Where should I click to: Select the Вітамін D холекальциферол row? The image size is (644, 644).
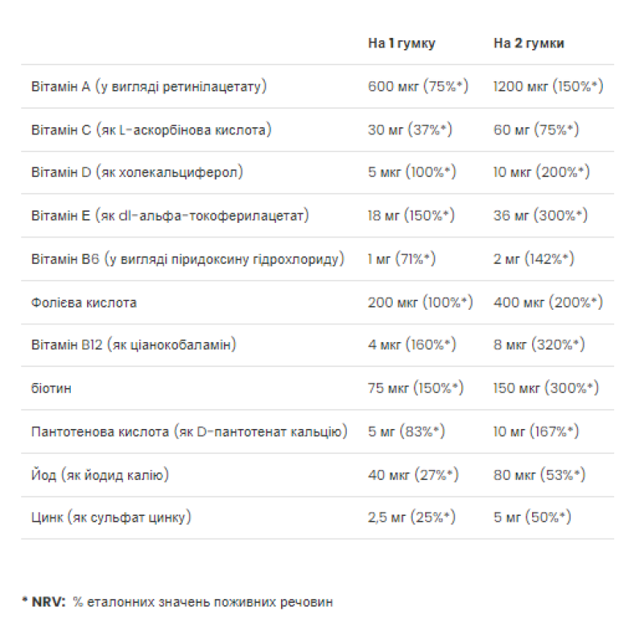[317, 172]
